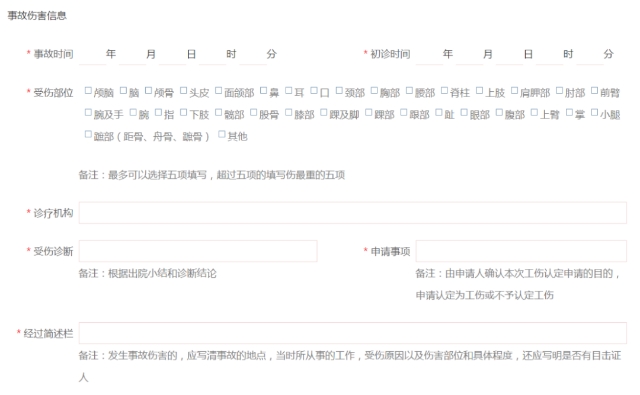Click the 受伤部位 field label
The image size is (640, 395).
(x=53, y=93)
